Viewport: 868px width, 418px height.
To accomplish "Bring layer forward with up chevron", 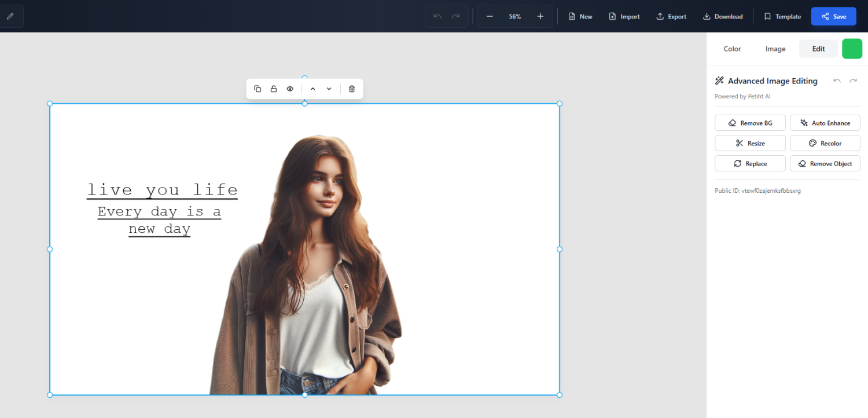I will tap(312, 89).
